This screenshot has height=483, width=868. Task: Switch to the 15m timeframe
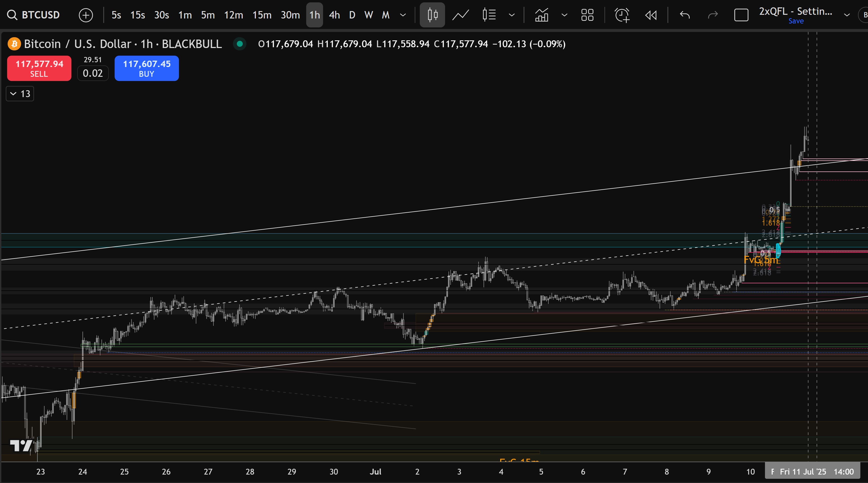coord(262,15)
